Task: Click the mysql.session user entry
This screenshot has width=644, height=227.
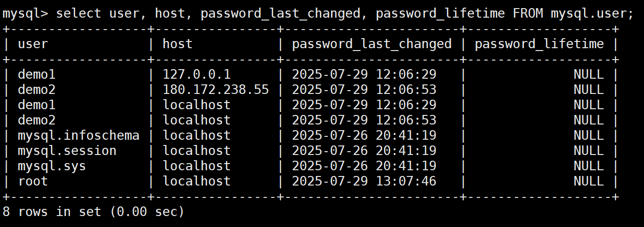Action: click(x=67, y=151)
